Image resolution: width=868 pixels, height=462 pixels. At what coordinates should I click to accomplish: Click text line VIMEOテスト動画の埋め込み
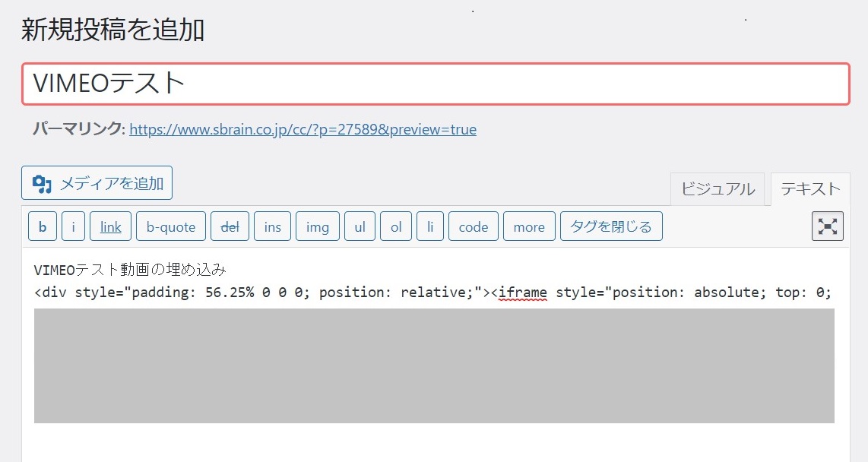click(x=130, y=270)
